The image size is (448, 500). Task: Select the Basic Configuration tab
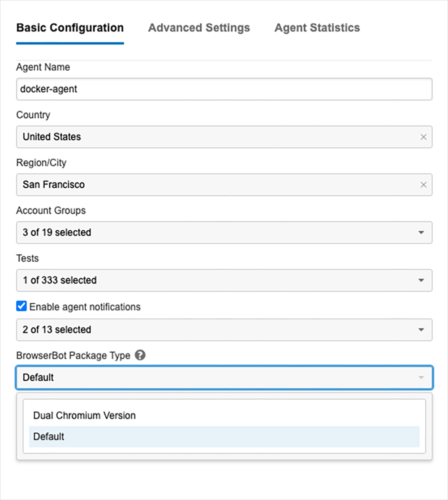(70, 28)
